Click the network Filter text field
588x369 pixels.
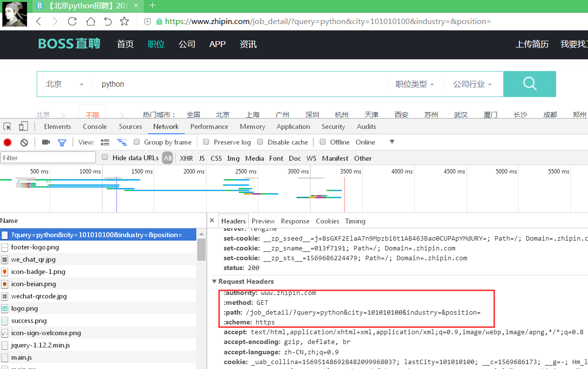coord(48,158)
